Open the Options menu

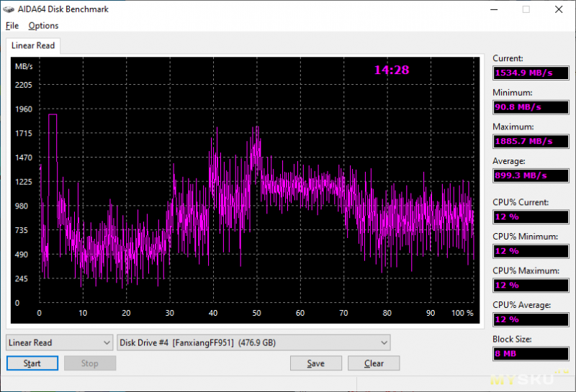pyautogui.click(x=43, y=26)
